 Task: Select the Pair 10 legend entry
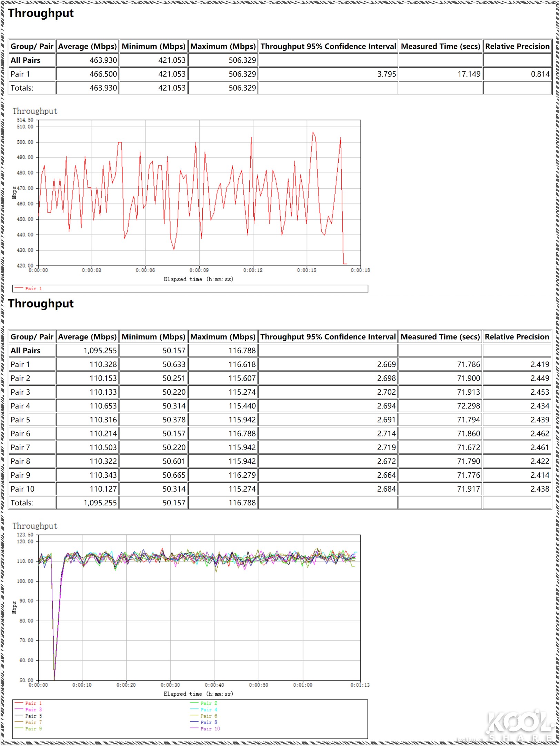tap(210, 728)
